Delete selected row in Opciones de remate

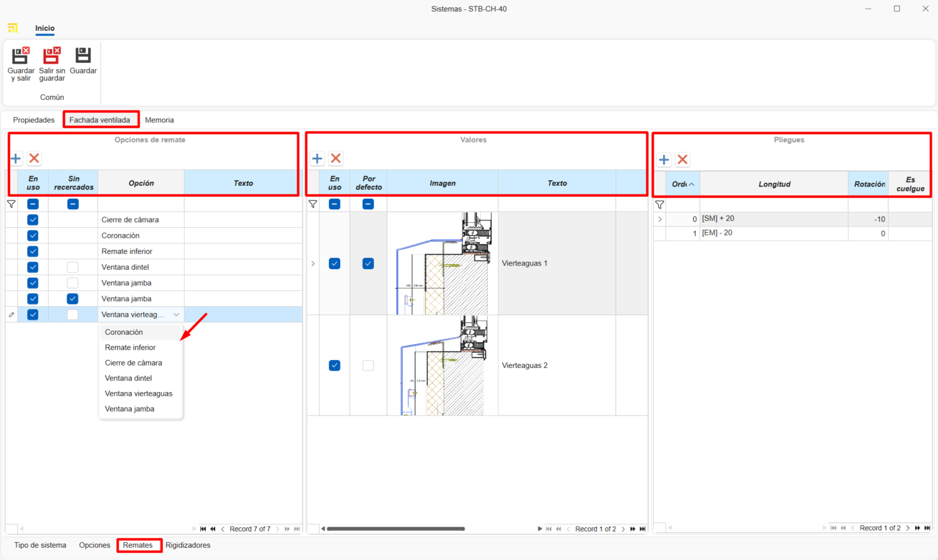[x=35, y=159]
